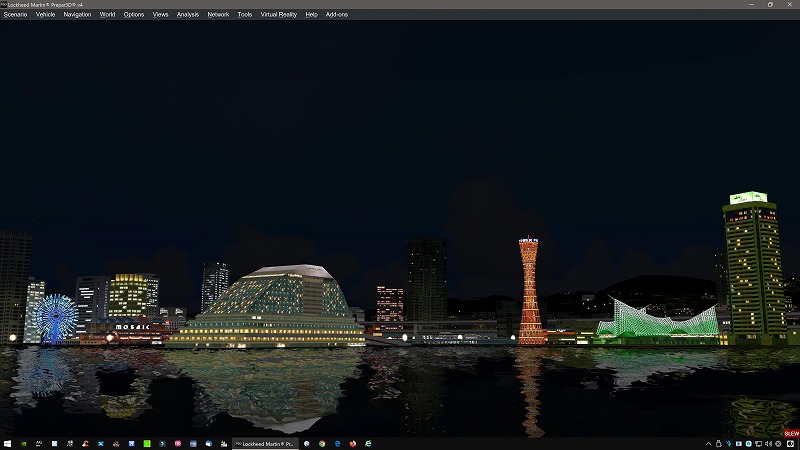Open the Add-ons menu
800x450 pixels.
tap(337, 14)
